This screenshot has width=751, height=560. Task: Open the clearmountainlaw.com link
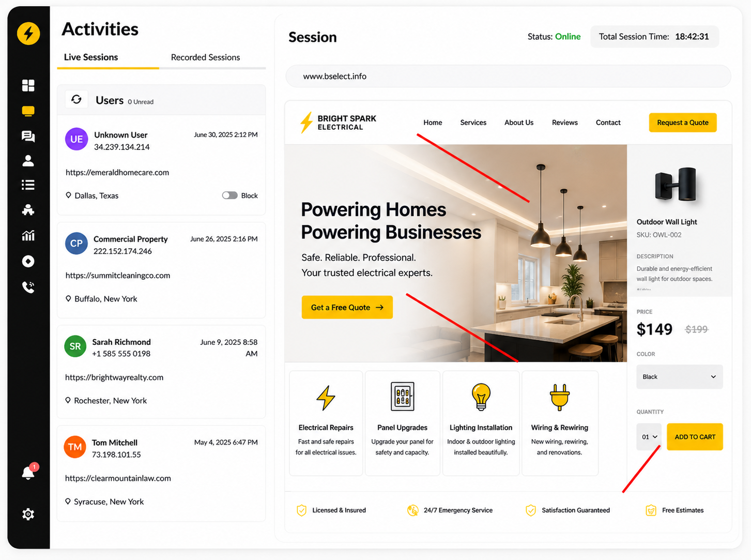tap(118, 478)
